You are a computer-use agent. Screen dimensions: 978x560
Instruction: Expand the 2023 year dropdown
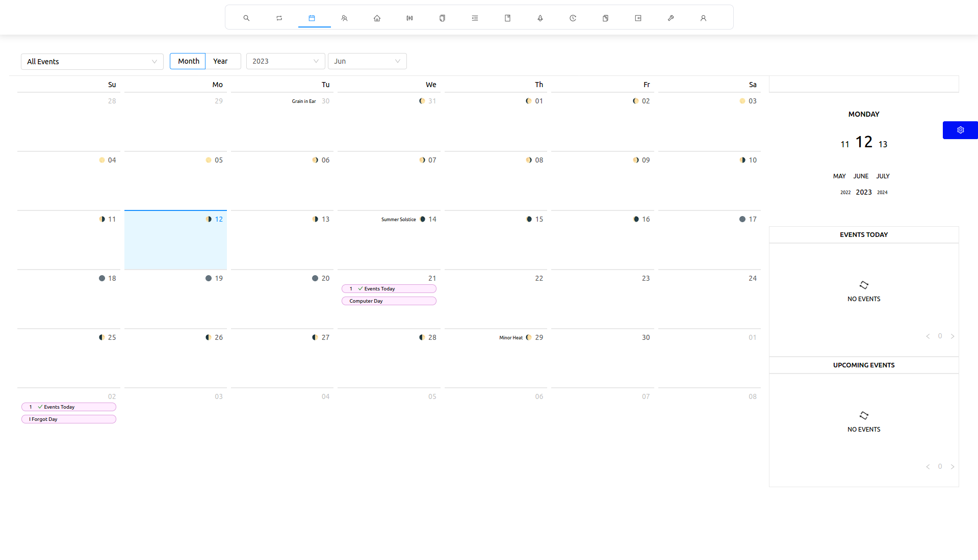tap(285, 61)
